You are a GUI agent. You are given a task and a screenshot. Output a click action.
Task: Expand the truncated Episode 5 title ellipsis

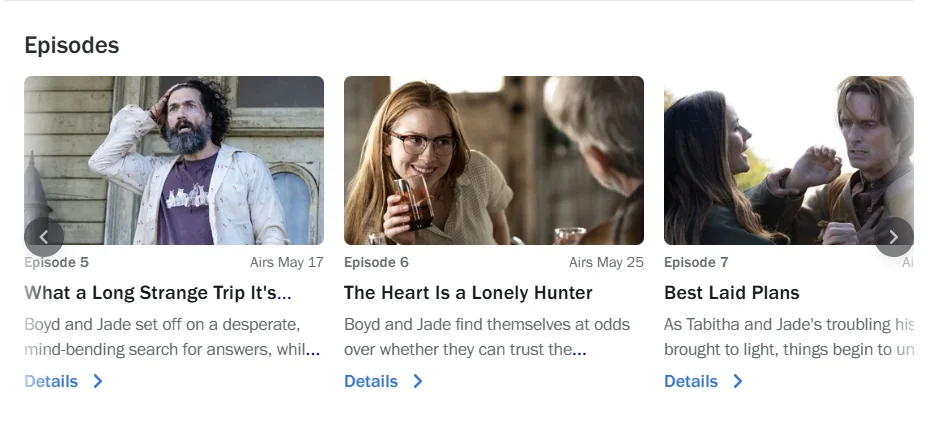[284, 295]
